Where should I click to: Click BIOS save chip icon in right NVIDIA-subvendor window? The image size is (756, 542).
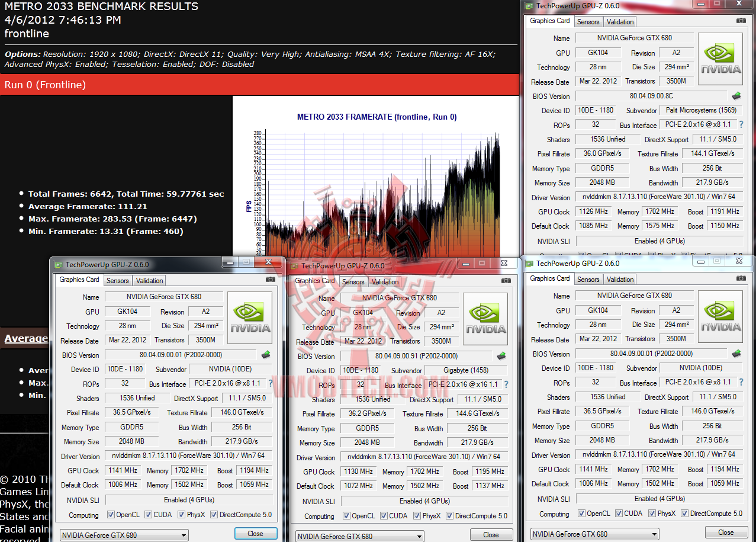coord(736,354)
